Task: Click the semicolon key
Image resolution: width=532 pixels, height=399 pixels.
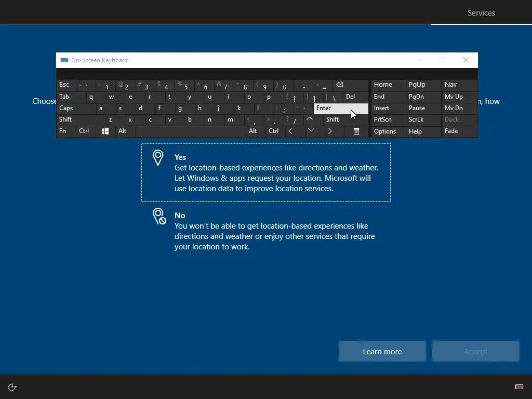Action: pyautogui.click(x=284, y=108)
